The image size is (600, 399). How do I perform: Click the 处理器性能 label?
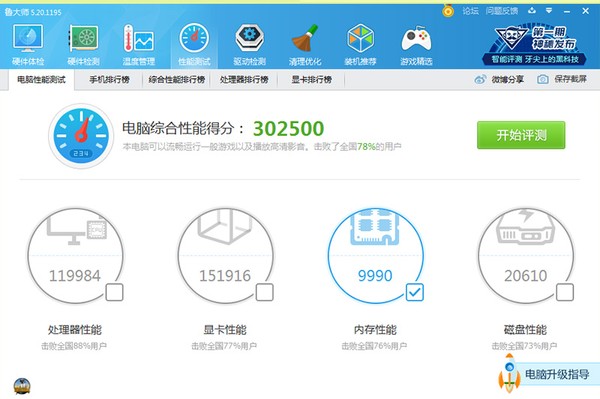75,330
